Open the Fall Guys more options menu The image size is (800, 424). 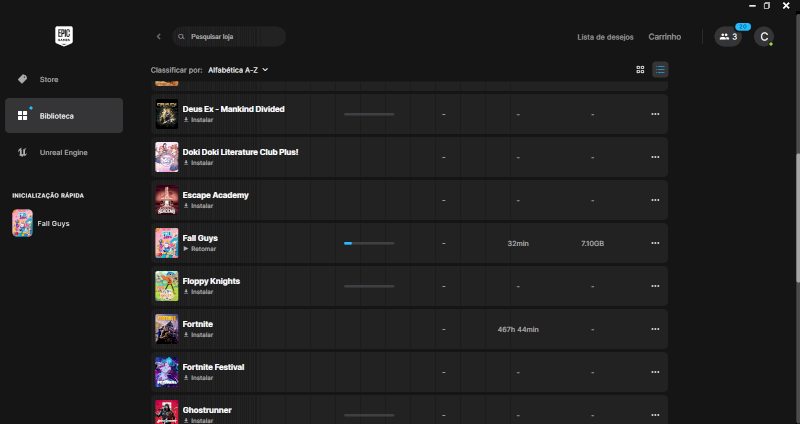(x=655, y=243)
